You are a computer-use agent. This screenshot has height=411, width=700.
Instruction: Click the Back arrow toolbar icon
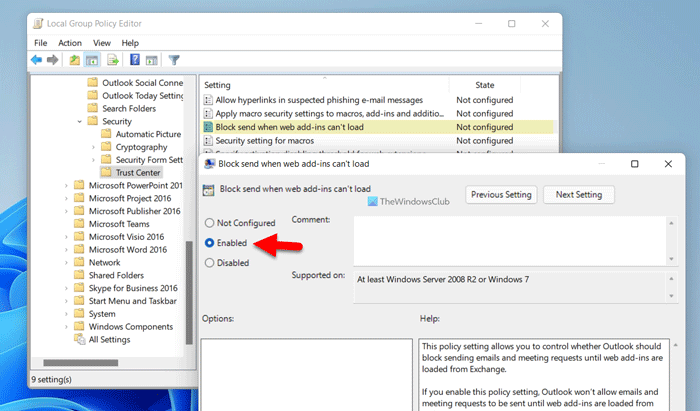tap(36, 60)
